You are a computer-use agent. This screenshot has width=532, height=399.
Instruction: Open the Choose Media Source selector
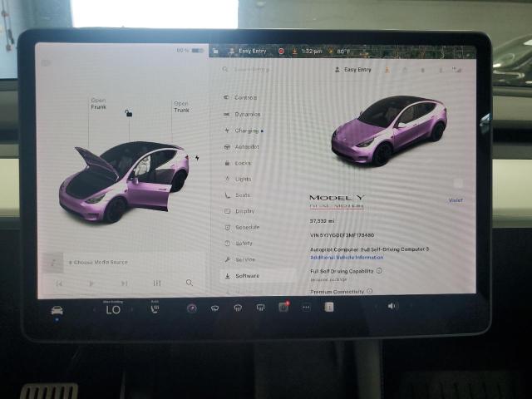pos(98,262)
